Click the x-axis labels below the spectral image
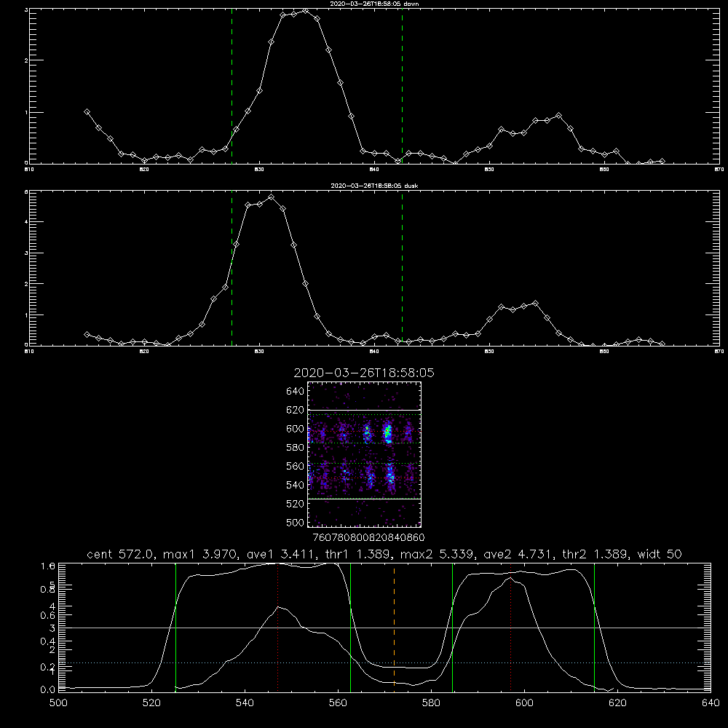The height and width of the screenshot is (728, 728). (368, 537)
